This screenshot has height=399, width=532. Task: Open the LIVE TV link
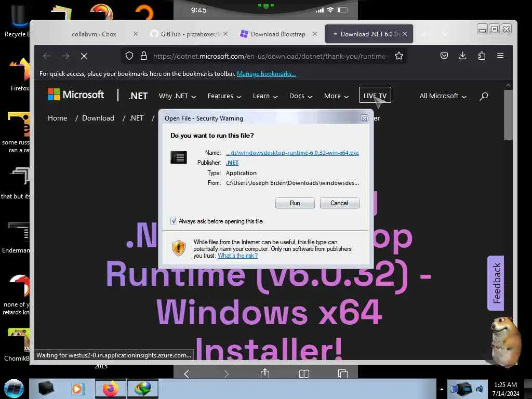tap(375, 96)
